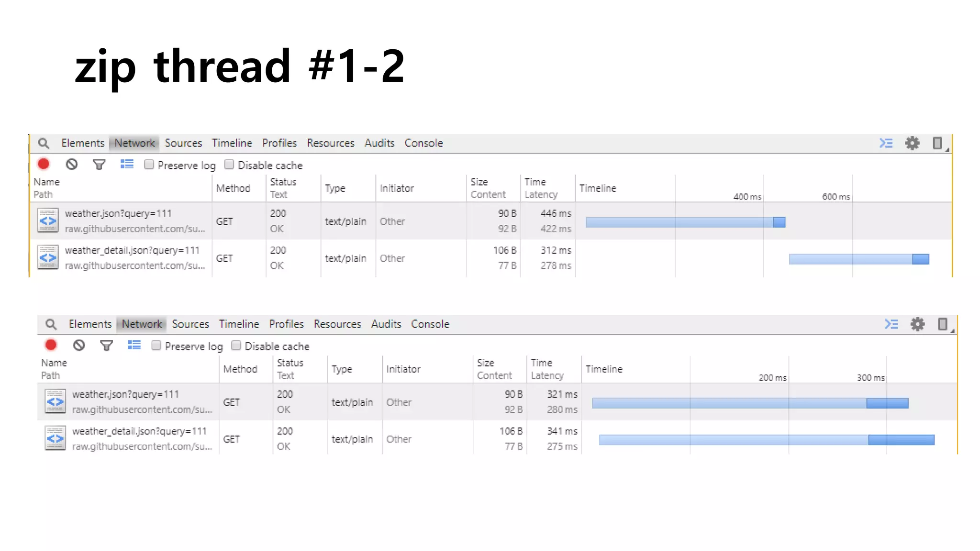Clear network log in top panel
This screenshot has width=980, height=551.
72,165
